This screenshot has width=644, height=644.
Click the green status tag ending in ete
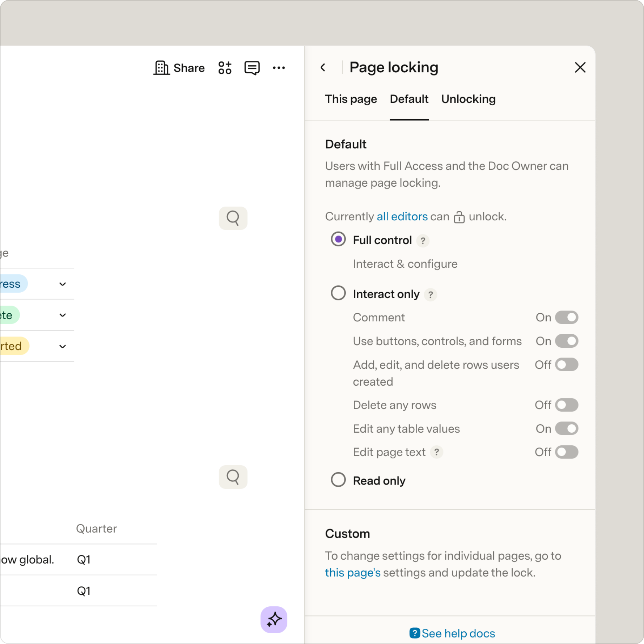pos(9,315)
